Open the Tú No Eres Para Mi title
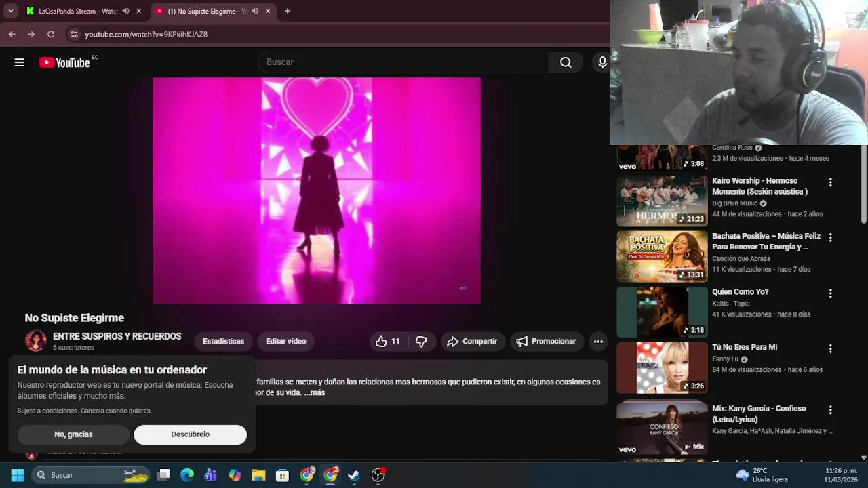The image size is (868, 488). (745, 347)
